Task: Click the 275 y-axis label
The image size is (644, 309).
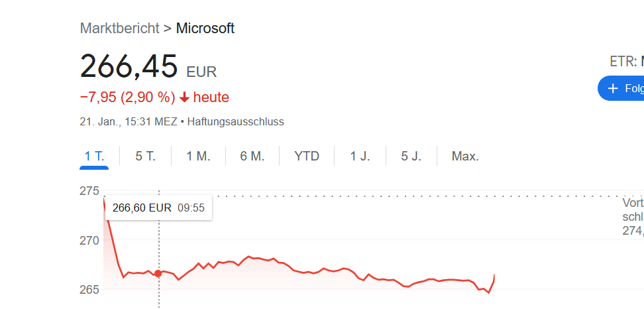Action: (89, 191)
